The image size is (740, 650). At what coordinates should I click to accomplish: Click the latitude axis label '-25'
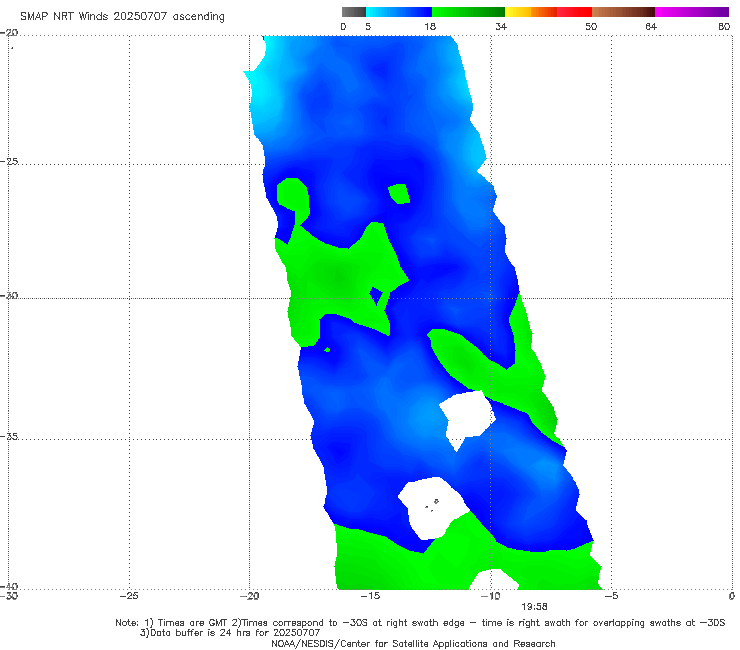9,161
